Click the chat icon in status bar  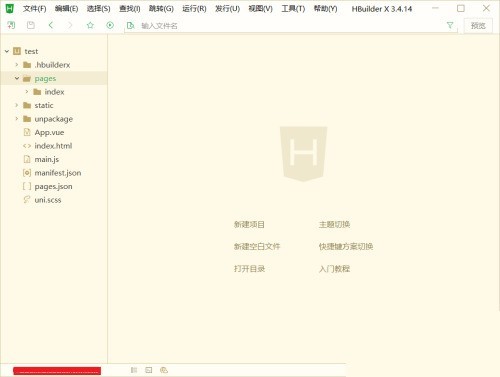click(164, 370)
